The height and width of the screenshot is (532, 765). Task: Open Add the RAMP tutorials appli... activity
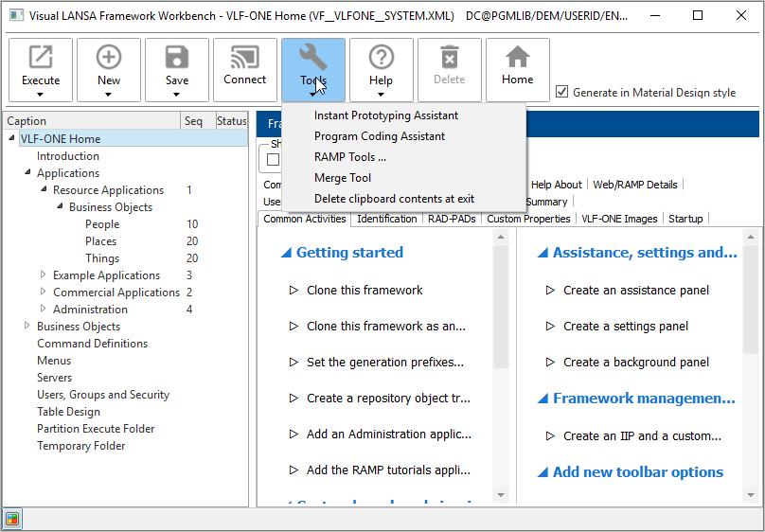point(388,470)
